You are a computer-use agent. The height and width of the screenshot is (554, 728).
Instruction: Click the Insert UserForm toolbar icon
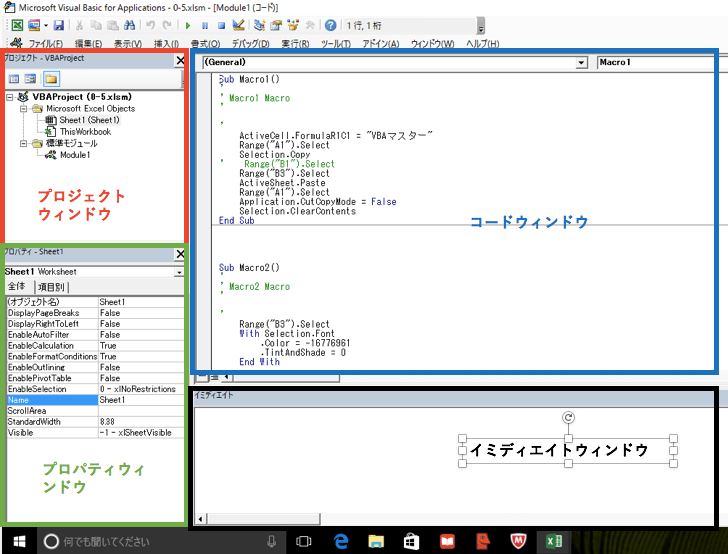34,25
